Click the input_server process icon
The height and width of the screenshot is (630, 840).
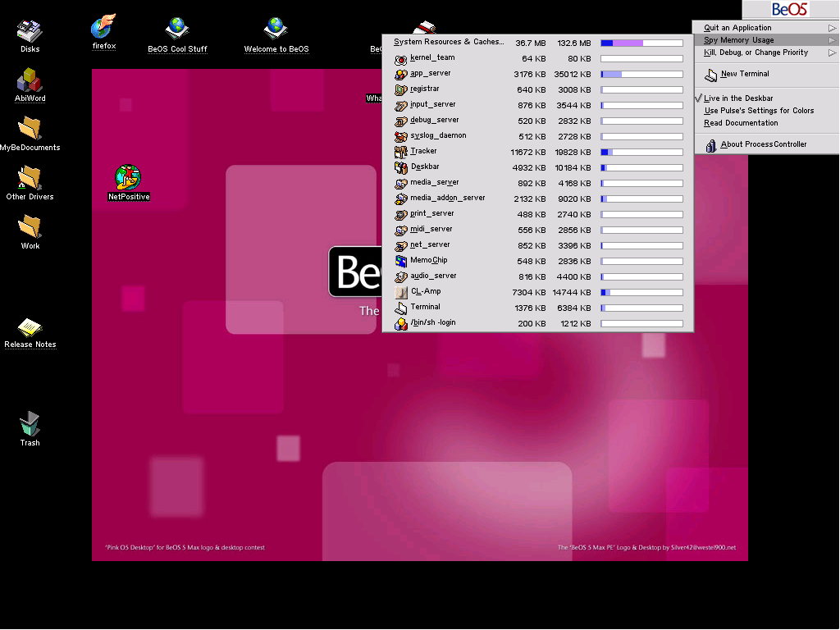pyautogui.click(x=400, y=106)
